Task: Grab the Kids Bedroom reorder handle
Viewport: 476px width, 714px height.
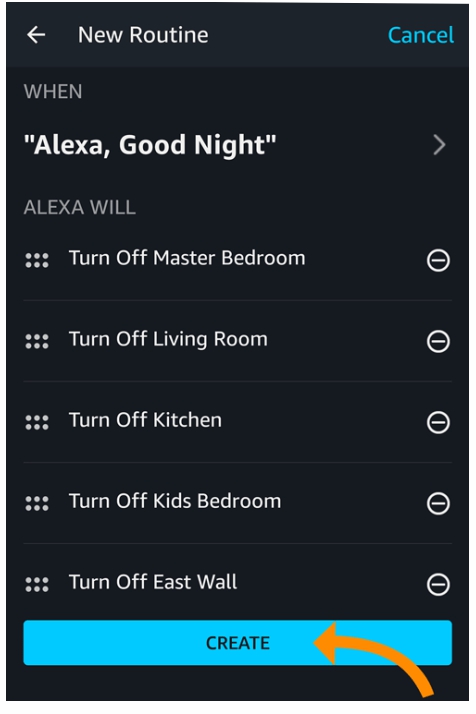Action: (37, 503)
